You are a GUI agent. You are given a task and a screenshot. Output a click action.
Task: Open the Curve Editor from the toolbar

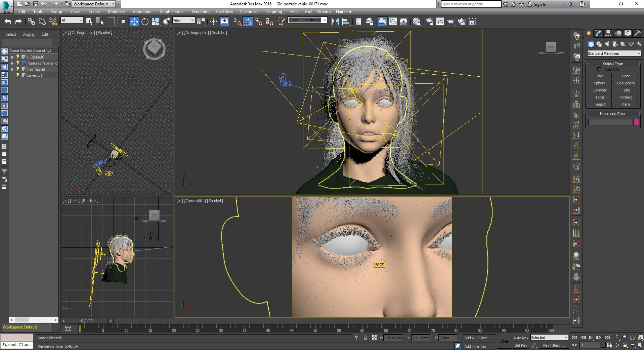pos(393,22)
